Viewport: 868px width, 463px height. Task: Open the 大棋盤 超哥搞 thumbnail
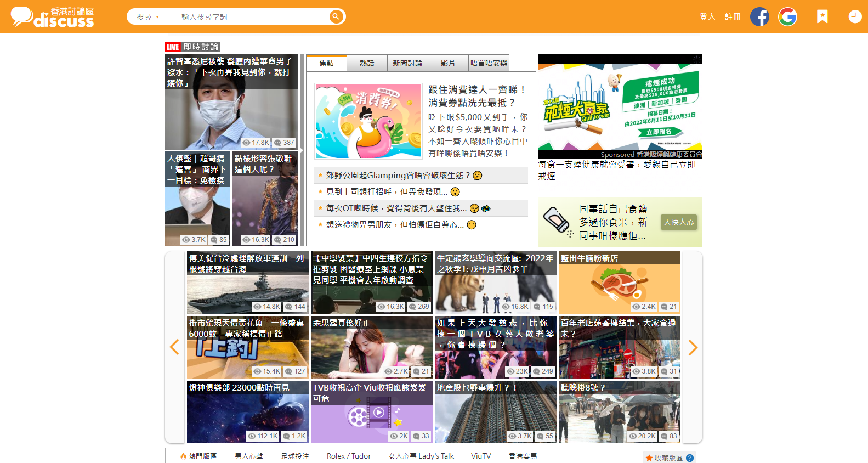pos(197,199)
